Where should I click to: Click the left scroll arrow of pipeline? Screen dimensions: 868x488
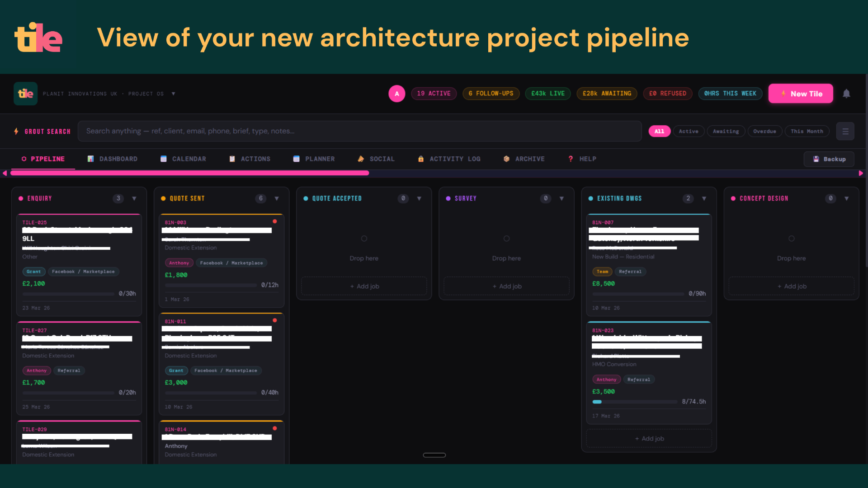(x=5, y=173)
